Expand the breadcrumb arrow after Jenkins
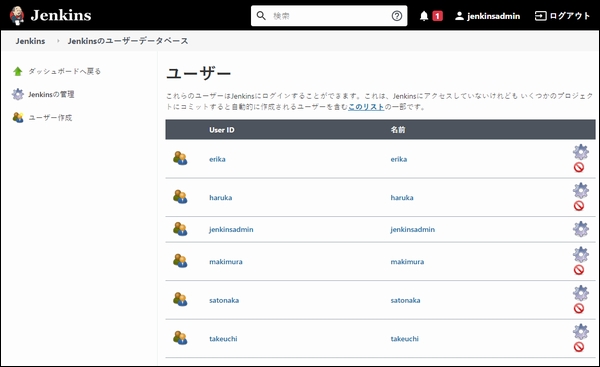The image size is (600, 367). tap(58, 41)
